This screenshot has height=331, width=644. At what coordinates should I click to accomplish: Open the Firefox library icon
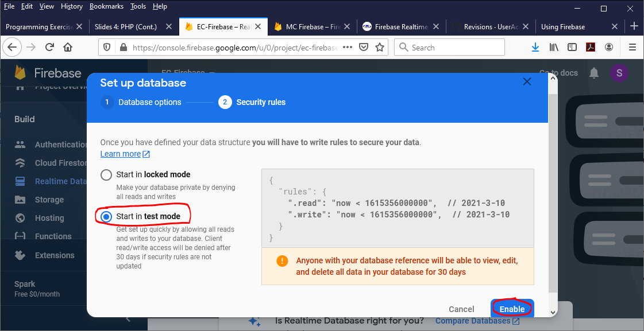[554, 48]
